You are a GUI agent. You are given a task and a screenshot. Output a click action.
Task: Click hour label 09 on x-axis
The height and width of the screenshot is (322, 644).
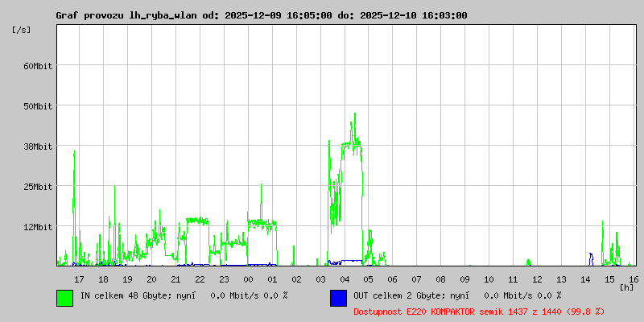(x=465, y=279)
